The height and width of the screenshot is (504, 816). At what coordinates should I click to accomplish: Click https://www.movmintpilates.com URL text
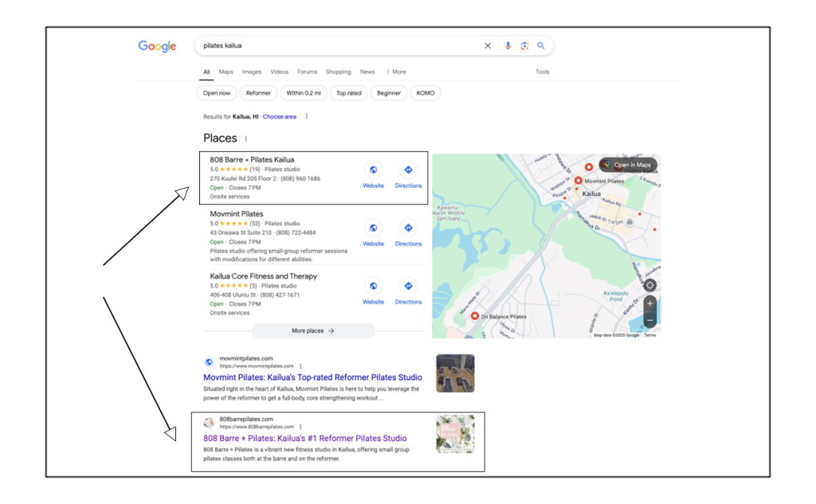click(257, 366)
